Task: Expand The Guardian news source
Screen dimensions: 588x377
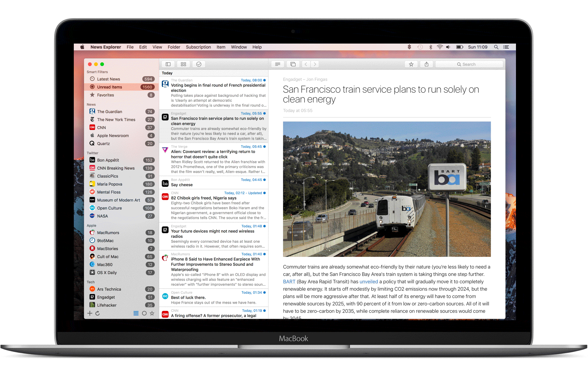Action: (x=109, y=112)
